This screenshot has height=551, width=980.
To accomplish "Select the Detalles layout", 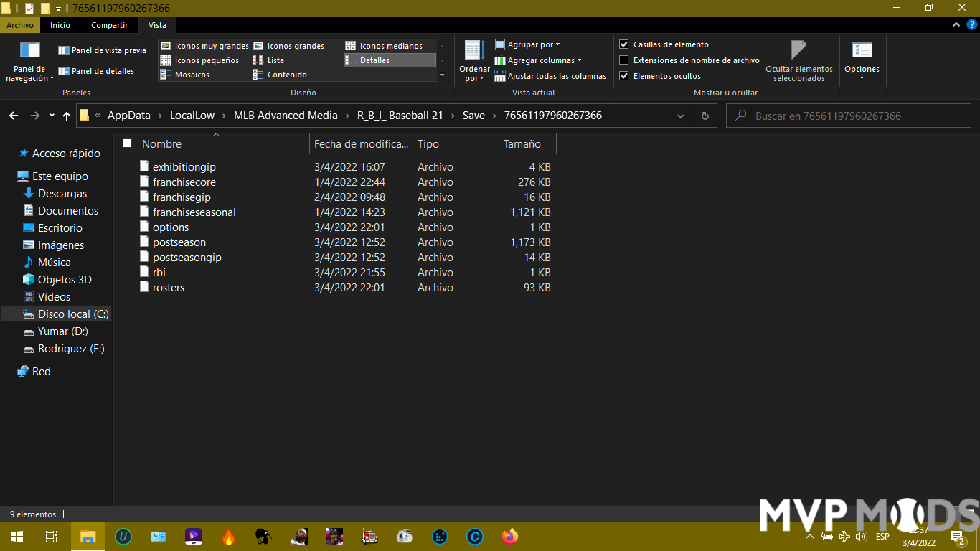I will point(390,60).
